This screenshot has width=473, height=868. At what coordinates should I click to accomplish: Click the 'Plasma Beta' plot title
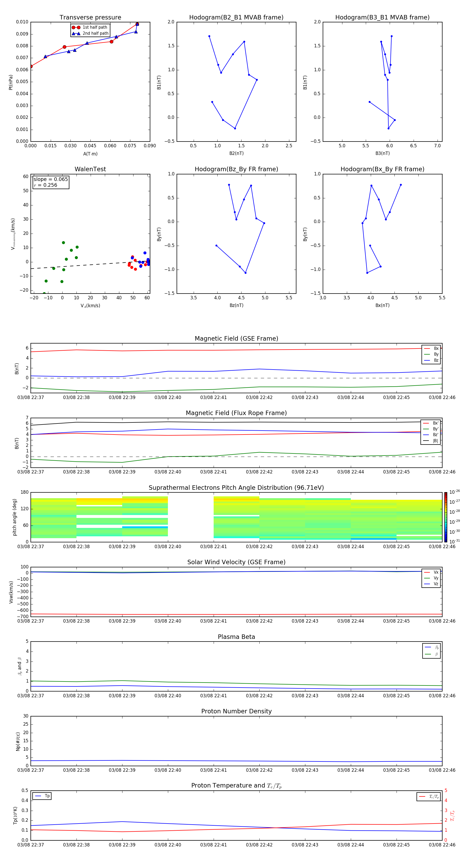coord(236,637)
